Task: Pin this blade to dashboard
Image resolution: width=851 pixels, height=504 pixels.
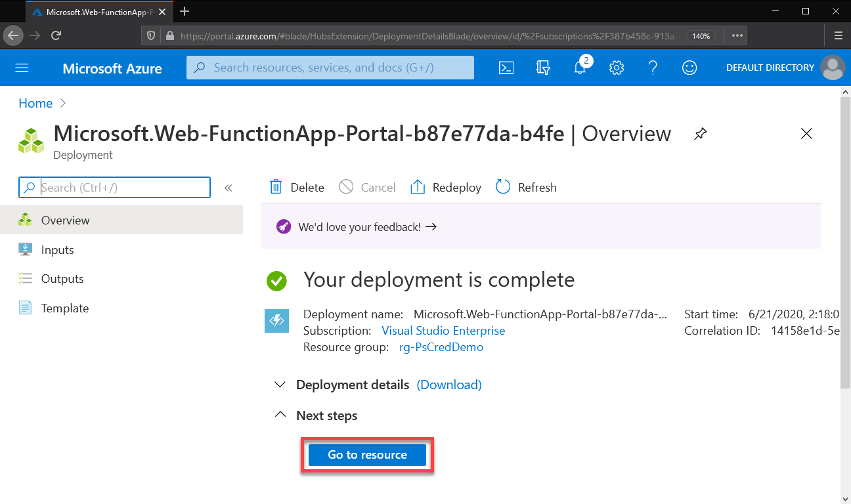Action: pos(701,134)
